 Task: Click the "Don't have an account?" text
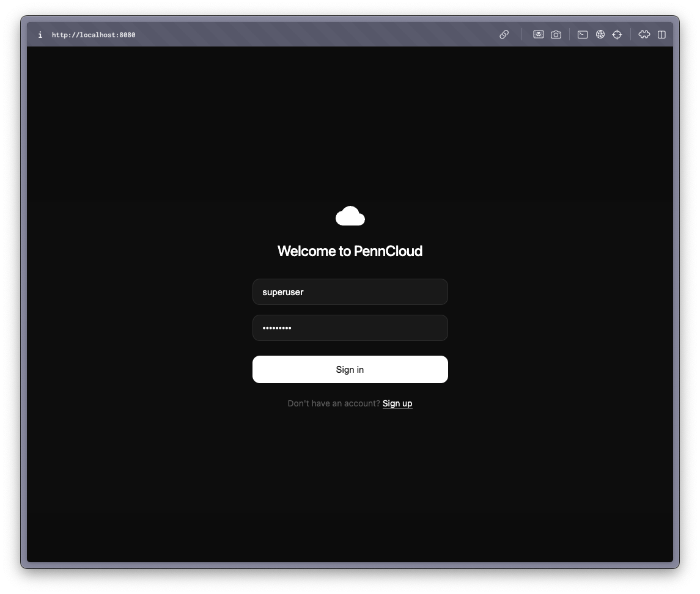pos(334,403)
